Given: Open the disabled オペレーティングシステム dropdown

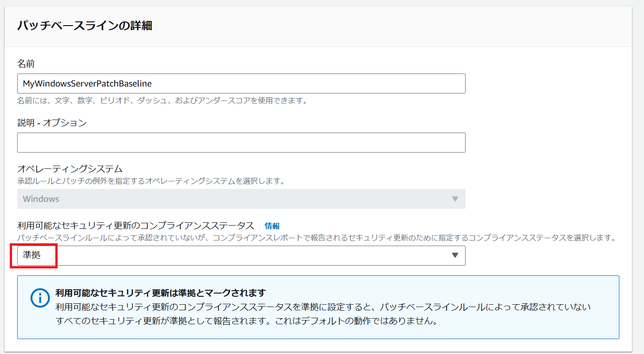Looking at the screenshot, I should (241, 199).
